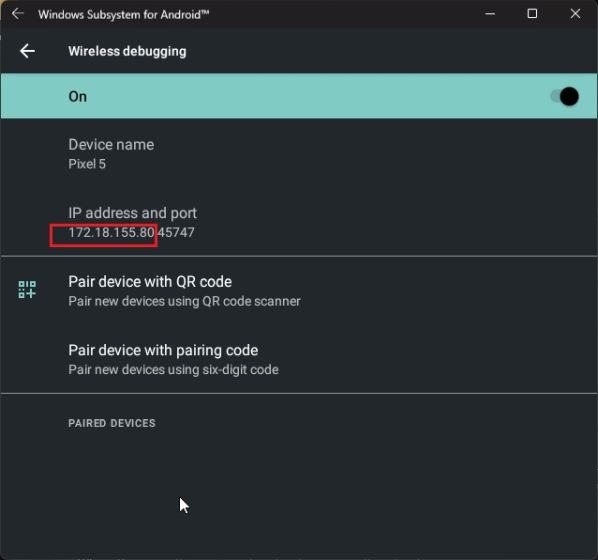Select the Device name entry
This screenshot has width=598, height=560.
tap(299, 154)
